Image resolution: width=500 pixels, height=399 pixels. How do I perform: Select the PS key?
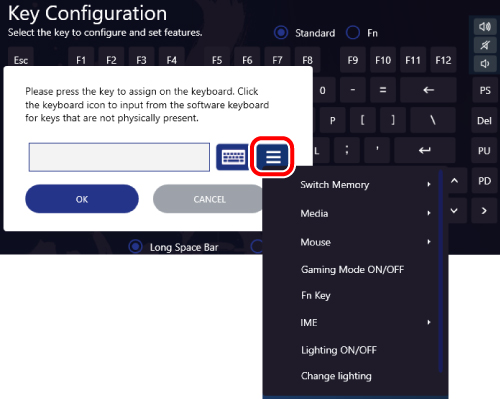(485, 90)
